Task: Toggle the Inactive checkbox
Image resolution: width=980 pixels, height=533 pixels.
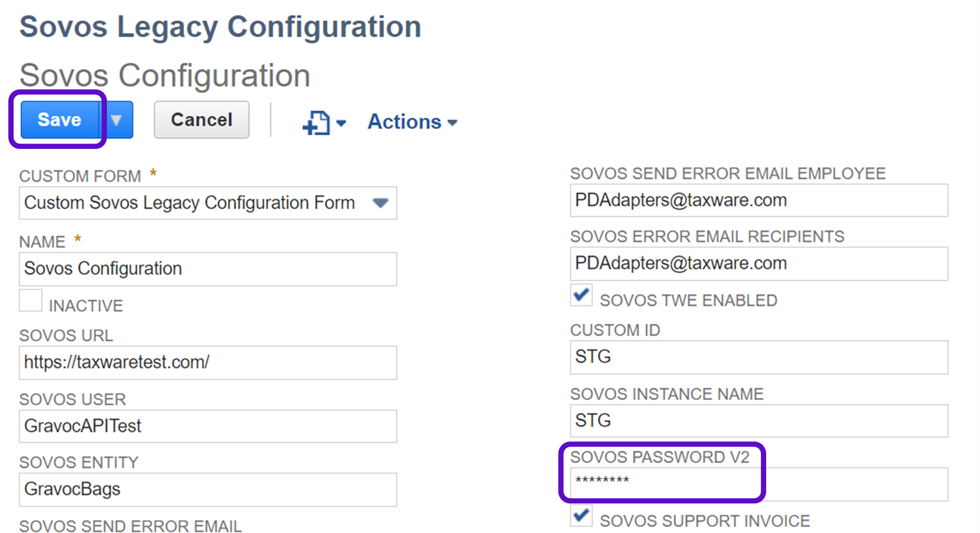Action: (x=31, y=300)
